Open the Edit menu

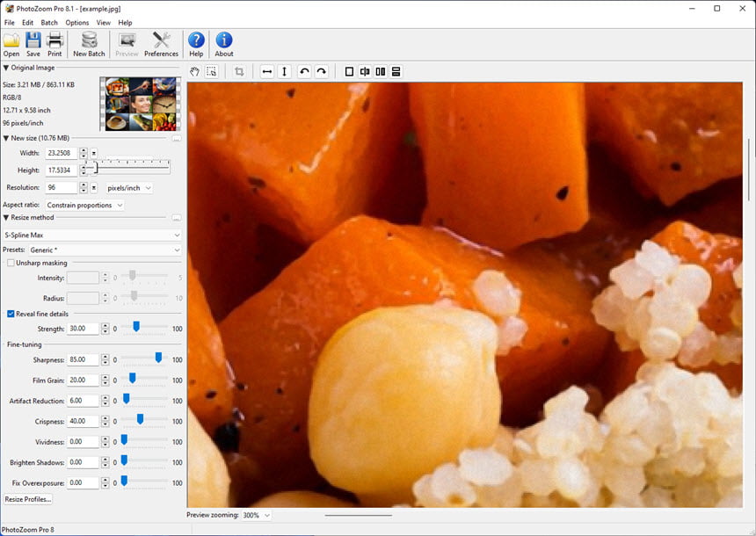(27, 23)
